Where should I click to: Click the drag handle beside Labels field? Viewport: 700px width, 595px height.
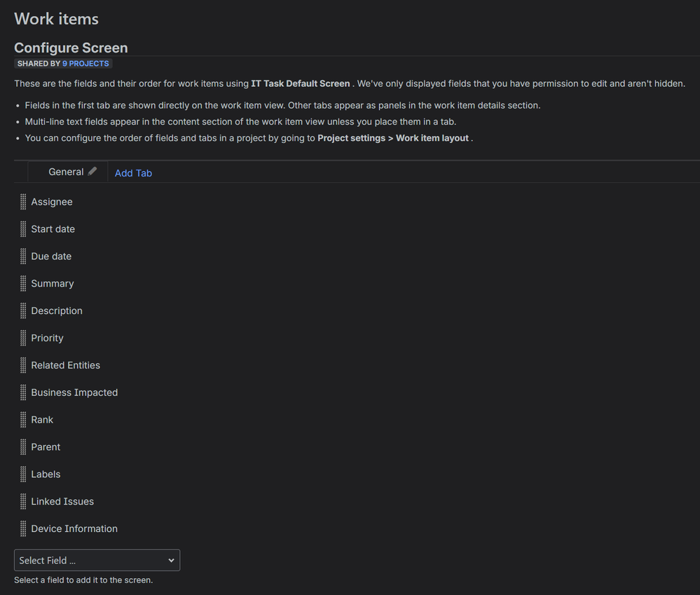(x=22, y=474)
